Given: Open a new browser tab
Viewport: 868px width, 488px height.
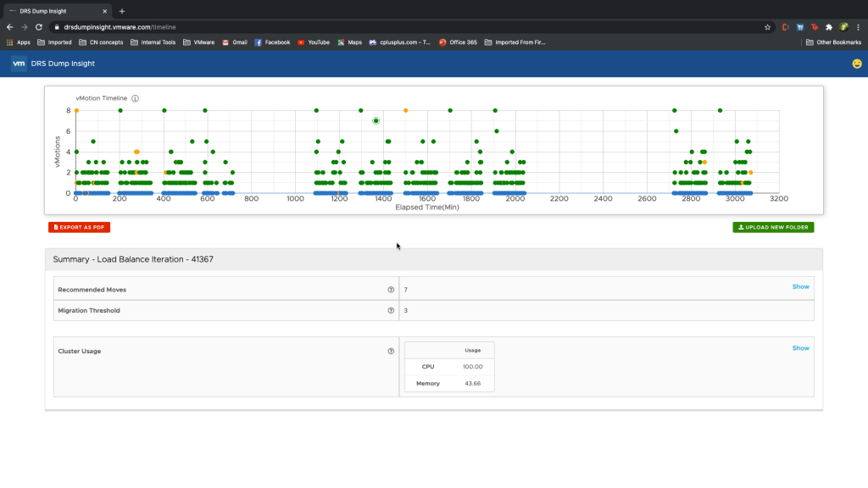Looking at the screenshot, I should click(122, 11).
